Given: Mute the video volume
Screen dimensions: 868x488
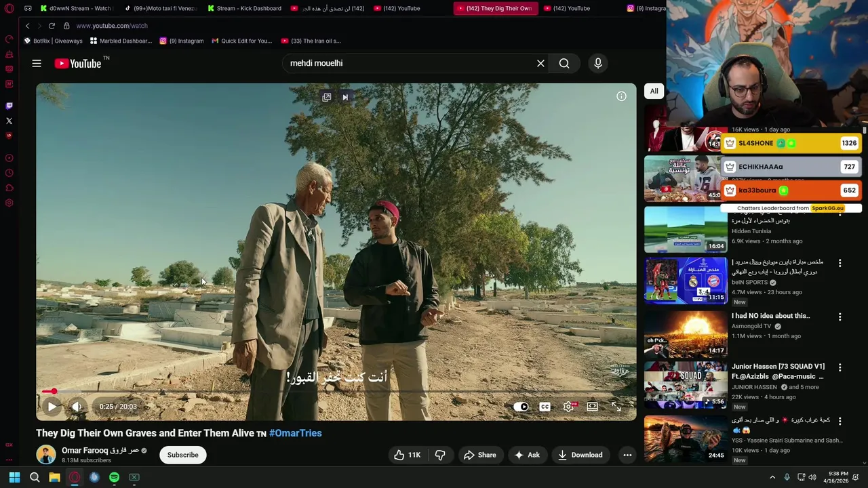Looking at the screenshot, I should pos(77,407).
